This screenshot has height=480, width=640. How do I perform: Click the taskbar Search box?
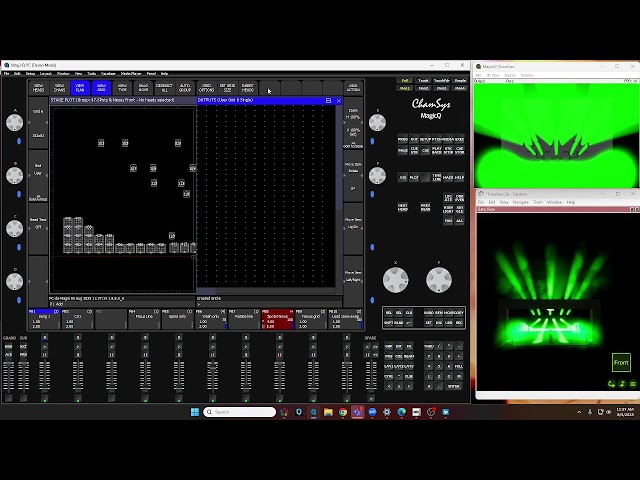click(x=240, y=412)
